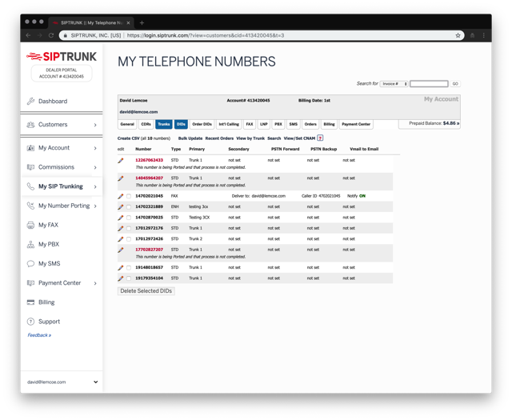Click the View/Set CNAM link
The height and width of the screenshot is (420, 512).
click(x=299, y=138)
